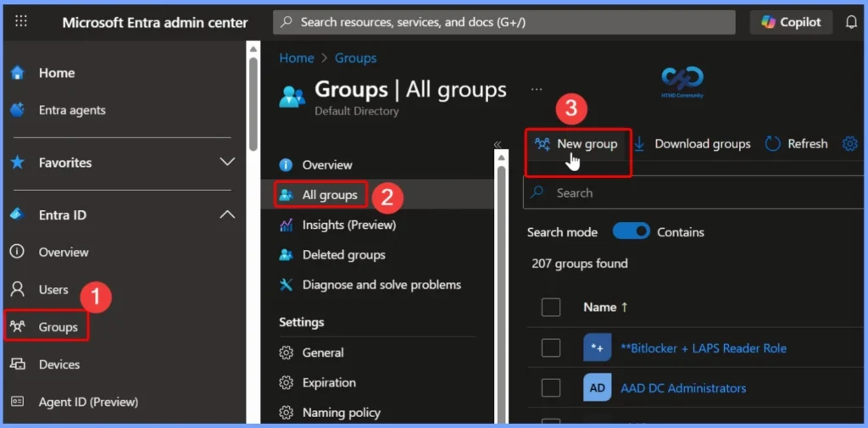Click the left sidebar scrollbar
Viewport: 868px width, 428px height.
[253, 103]
